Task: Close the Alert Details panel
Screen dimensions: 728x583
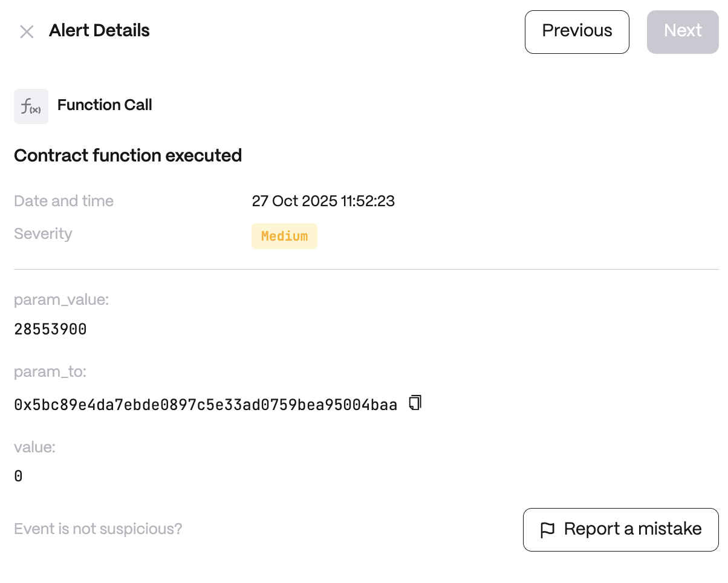Action: pos(27,31)
